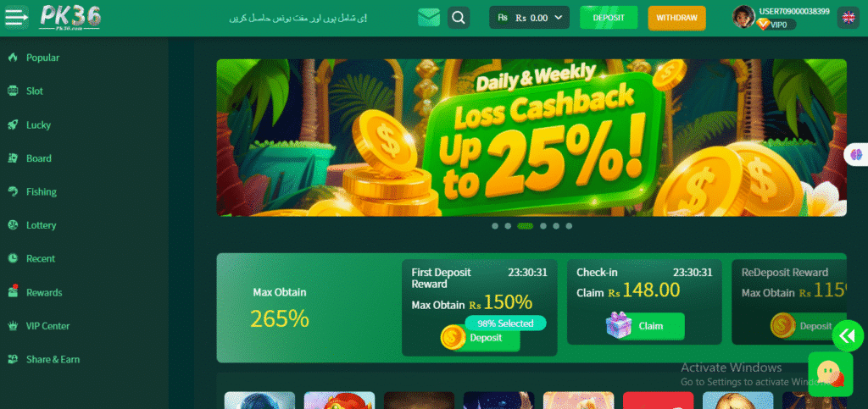Open the search magnifier icon

coord(459,18)
